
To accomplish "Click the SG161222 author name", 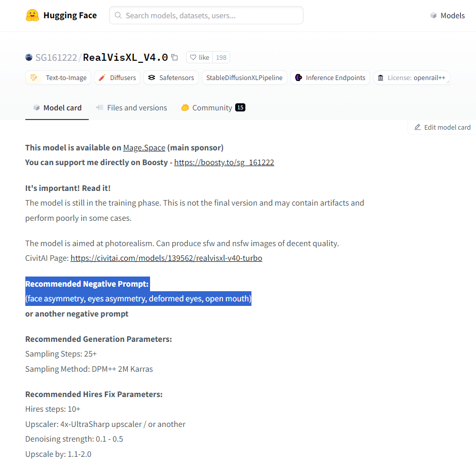I will tap(56, 57).
